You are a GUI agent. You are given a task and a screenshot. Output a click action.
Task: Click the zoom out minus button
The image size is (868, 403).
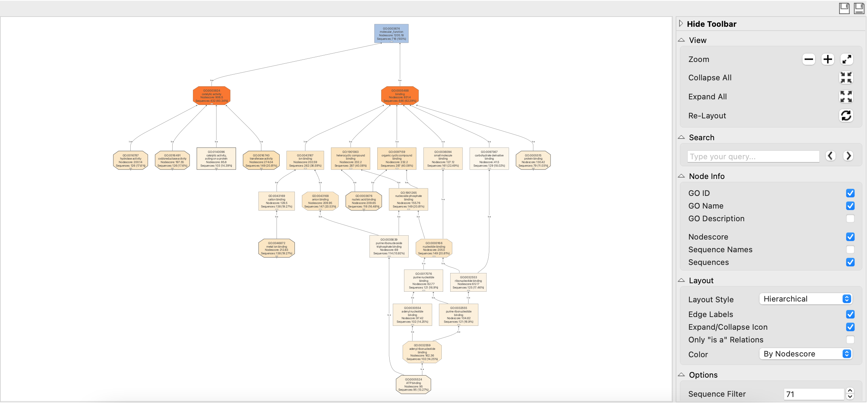click(x=808, y=59)
